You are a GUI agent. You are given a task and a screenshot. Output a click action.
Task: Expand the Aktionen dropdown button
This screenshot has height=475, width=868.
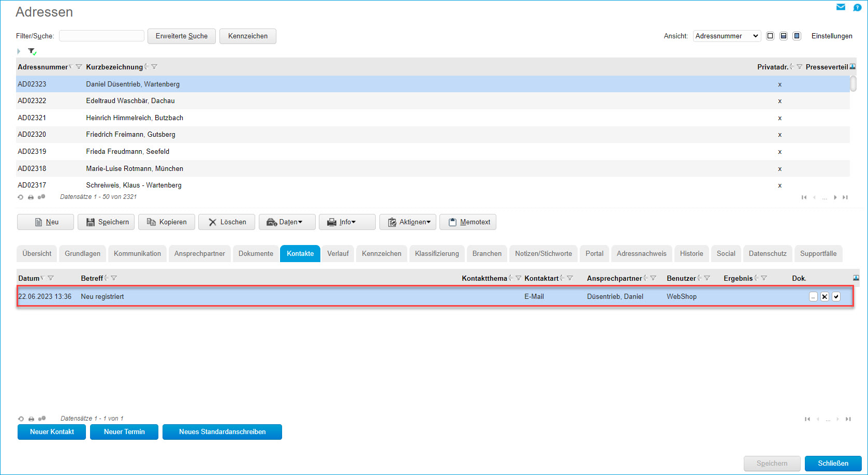pyautogui.click(x=408, y=222)
